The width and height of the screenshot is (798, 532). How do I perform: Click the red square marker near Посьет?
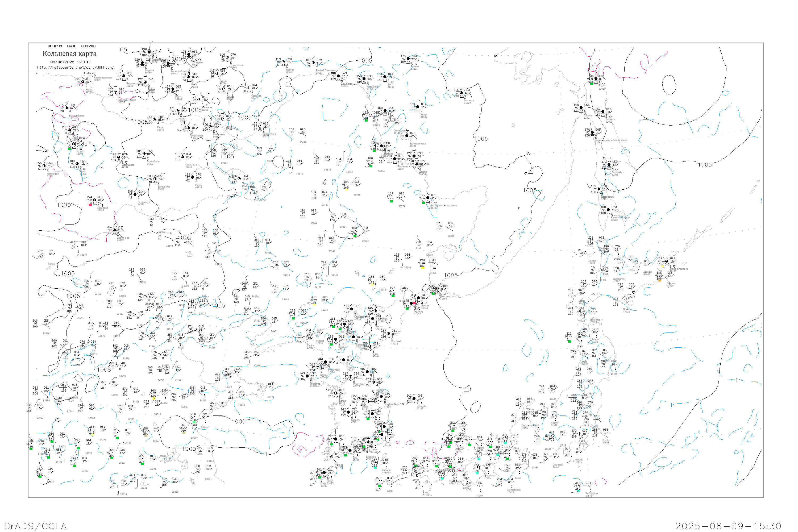[415, 303]
